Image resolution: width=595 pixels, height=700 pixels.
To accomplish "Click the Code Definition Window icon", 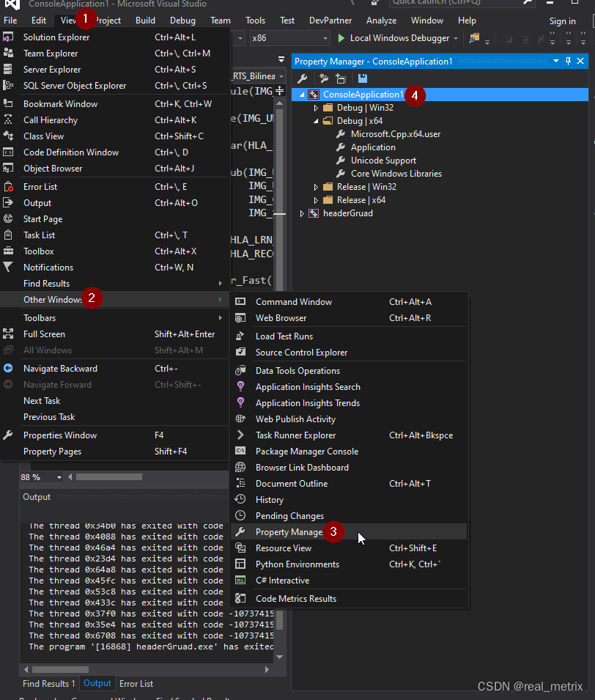I will click(8, 152).
